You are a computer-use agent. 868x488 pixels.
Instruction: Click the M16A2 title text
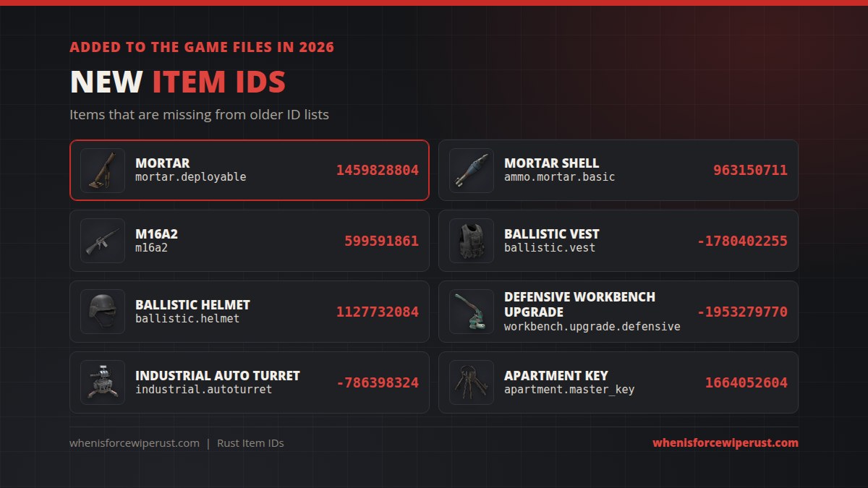156,234
